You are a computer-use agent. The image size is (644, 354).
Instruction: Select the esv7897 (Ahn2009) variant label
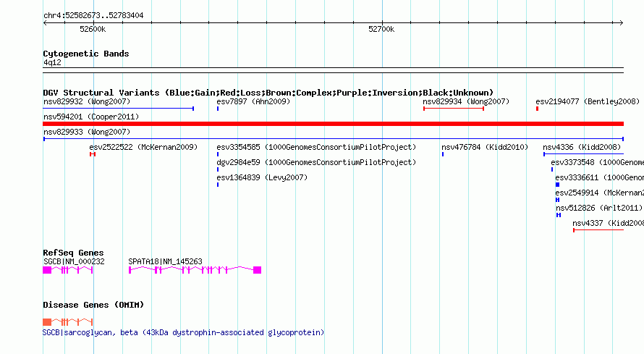(253, 101)
